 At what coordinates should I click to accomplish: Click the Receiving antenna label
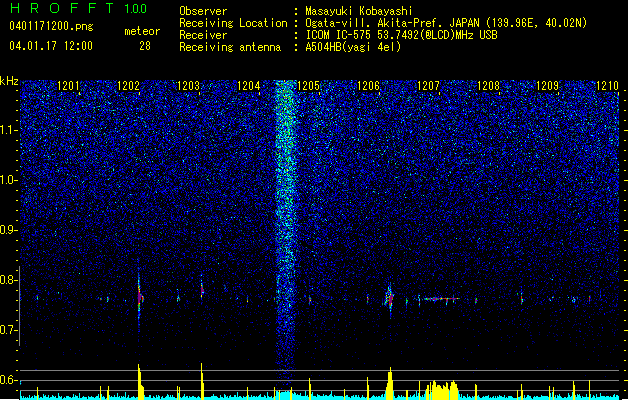[x=230, y=47]
